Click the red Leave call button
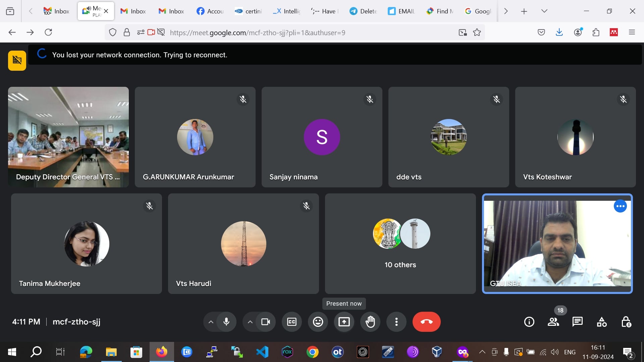644x362 pixels. pos(426,322)
